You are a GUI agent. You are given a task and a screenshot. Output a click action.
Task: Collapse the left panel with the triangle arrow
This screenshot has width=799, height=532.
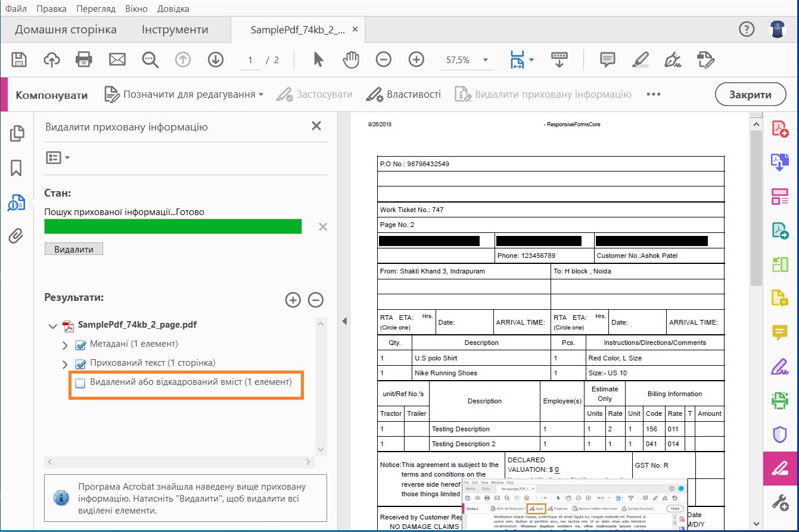(x=344, y=321)
